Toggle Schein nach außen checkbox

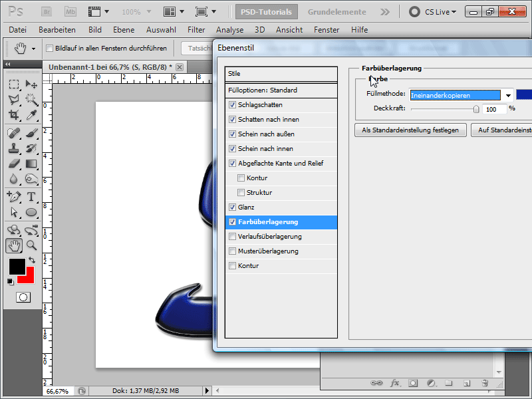(232, 134)
